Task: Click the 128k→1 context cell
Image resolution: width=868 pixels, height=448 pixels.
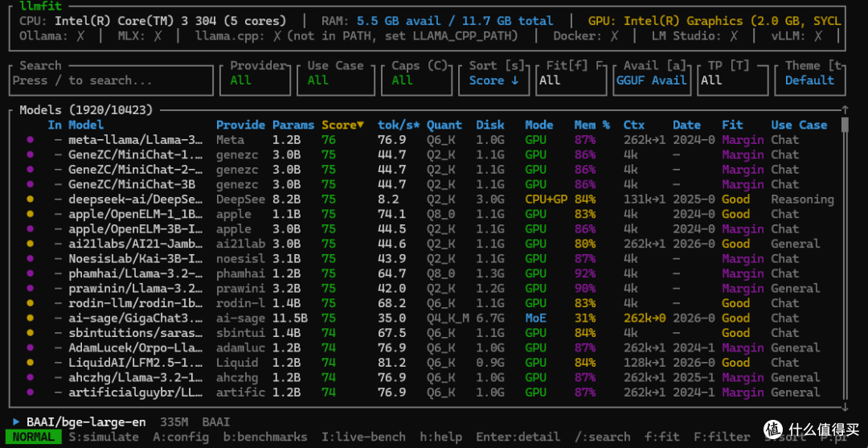Action: pos(645,363)
